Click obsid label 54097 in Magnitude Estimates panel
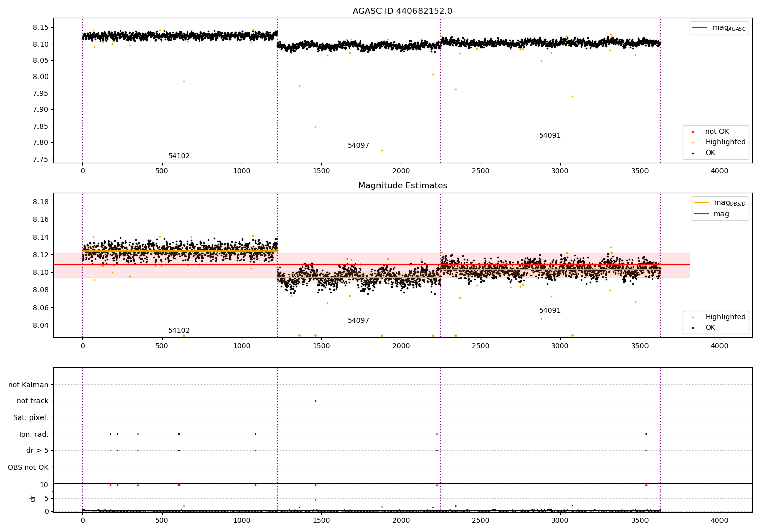Screen dimensions: 760x532 [358, 321]
